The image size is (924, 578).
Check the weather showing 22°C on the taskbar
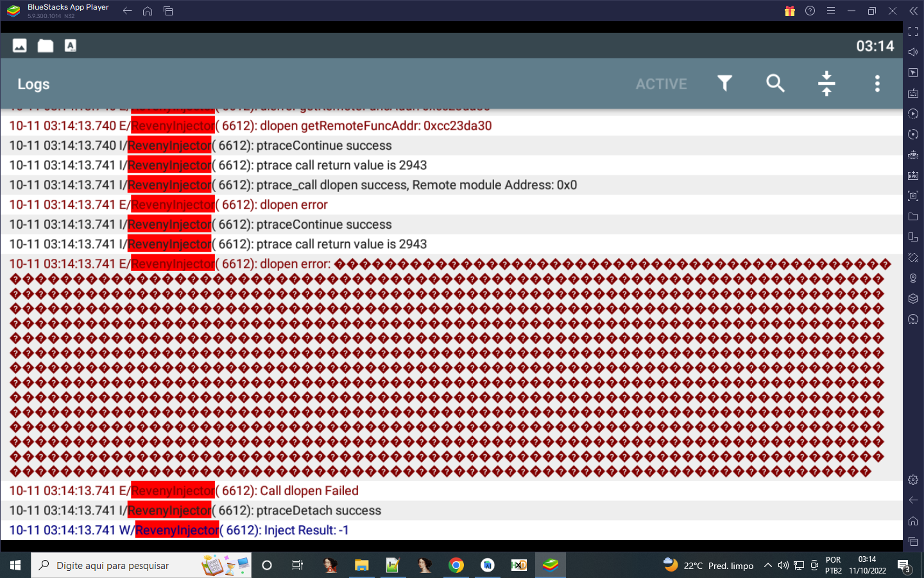(x=706, y=565)
